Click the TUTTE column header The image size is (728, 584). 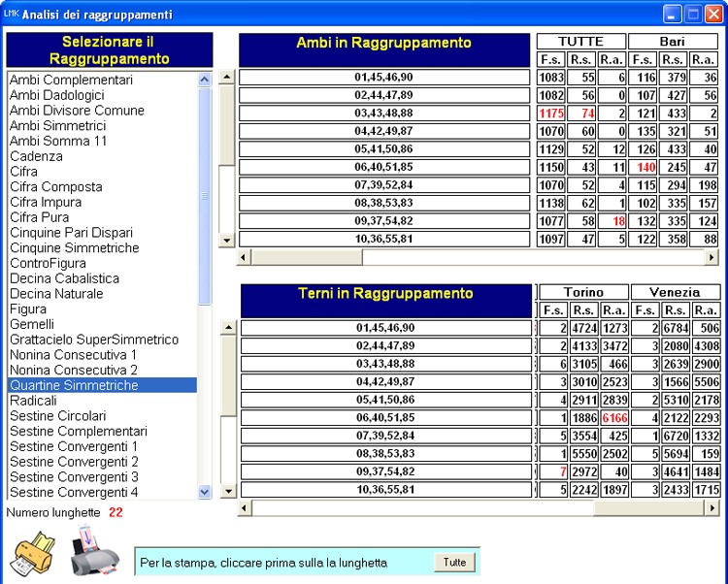tap(580, 42)
